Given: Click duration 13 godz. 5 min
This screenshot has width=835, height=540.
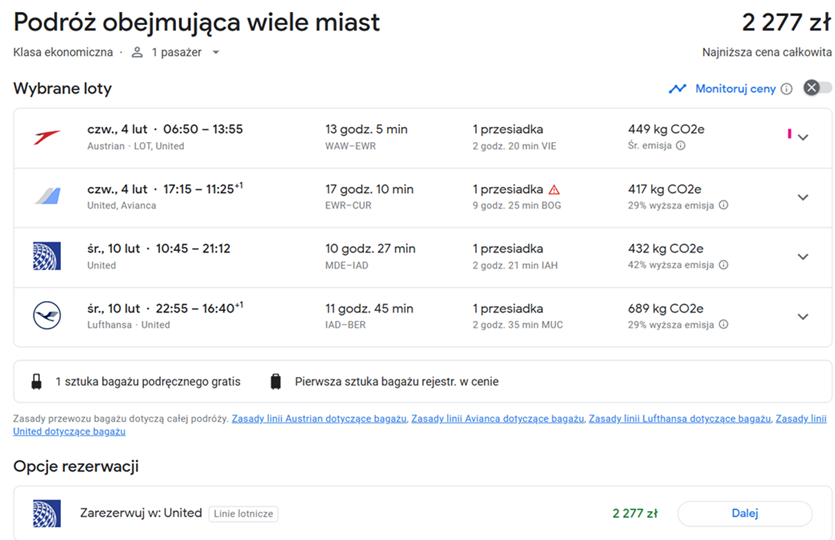Looking at the screenshot, I should point(366,129).
